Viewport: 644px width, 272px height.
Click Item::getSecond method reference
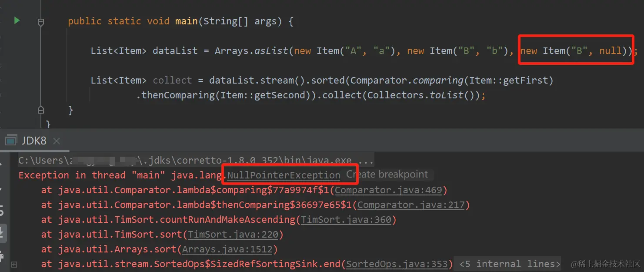tap(263, 95)
